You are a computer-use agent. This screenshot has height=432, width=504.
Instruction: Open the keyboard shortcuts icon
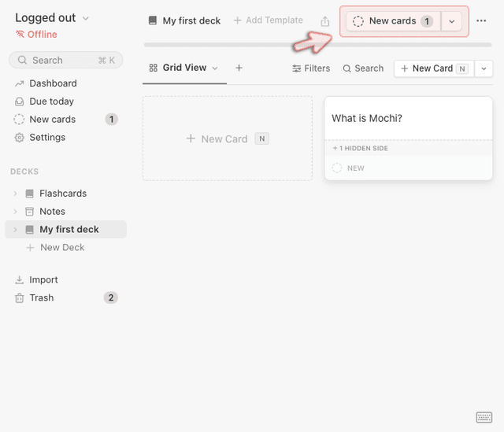pos(484,417)
